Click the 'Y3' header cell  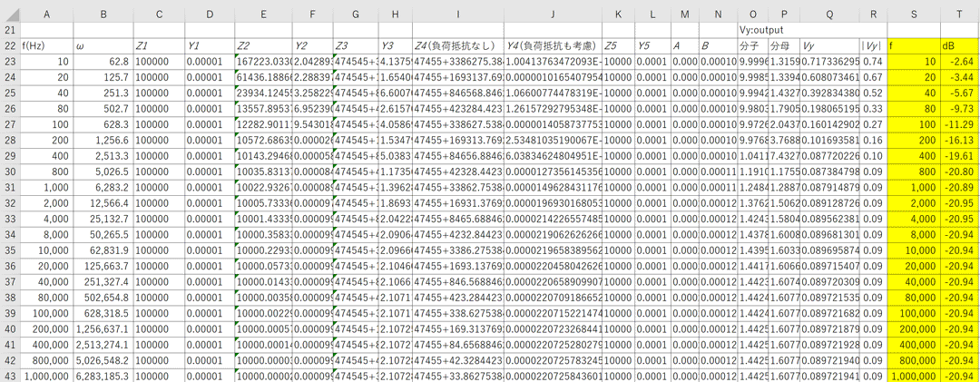click(x=395, y=46)
